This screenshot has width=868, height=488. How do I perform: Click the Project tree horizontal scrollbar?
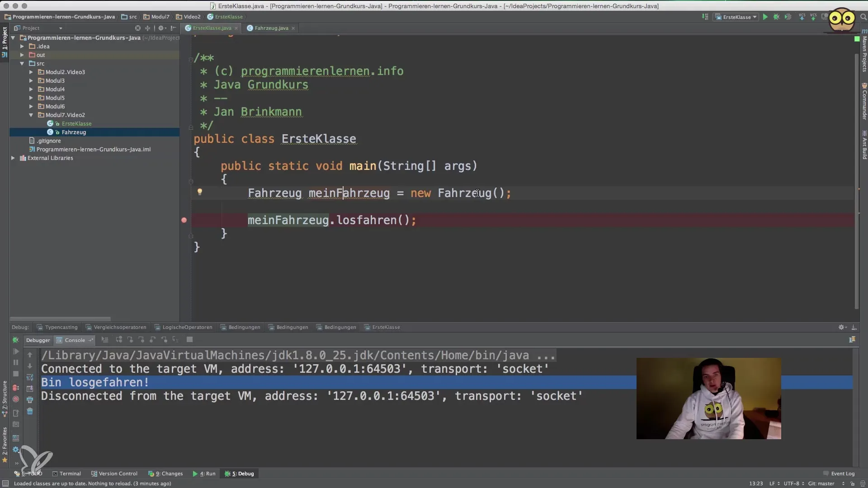(60, 319)
